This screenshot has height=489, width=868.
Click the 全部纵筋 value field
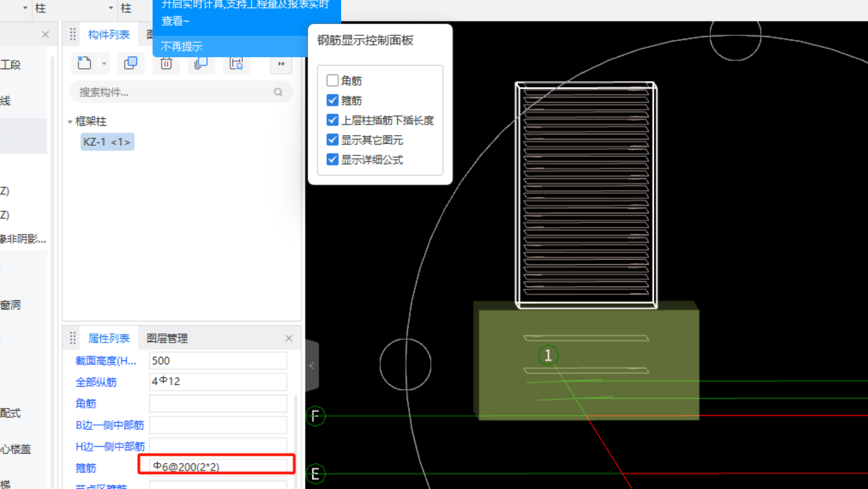(218, 382)
